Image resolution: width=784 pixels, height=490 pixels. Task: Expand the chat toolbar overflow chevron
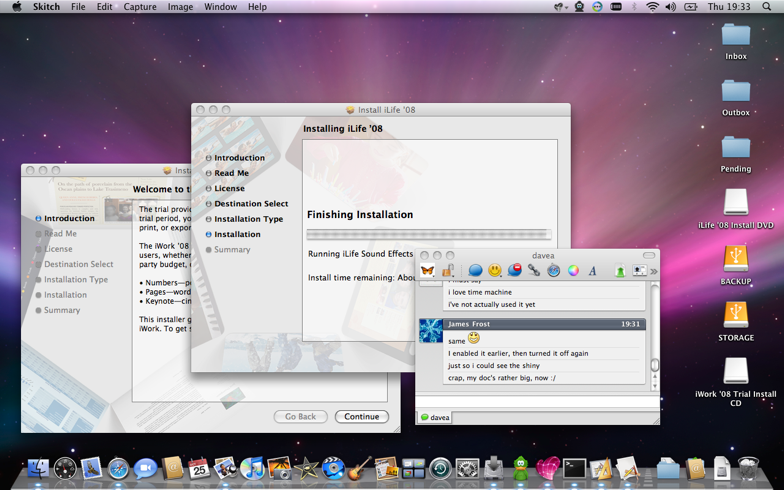[x=654, y=271]
